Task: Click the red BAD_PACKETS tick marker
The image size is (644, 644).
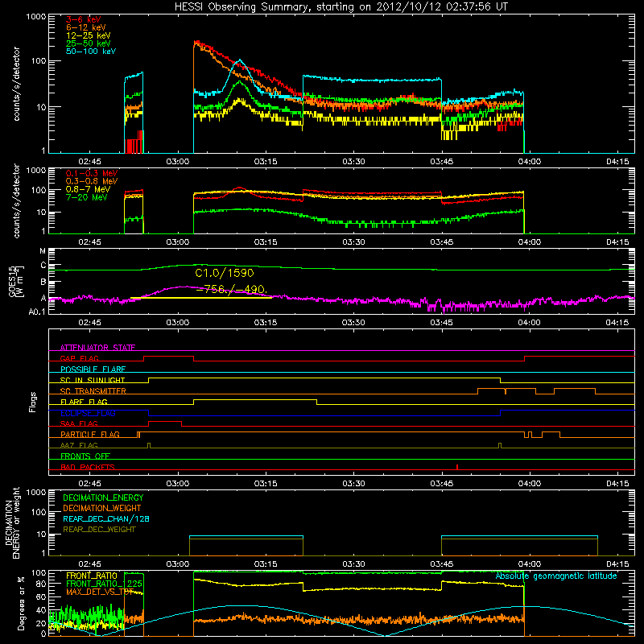Action: point(457,467)
